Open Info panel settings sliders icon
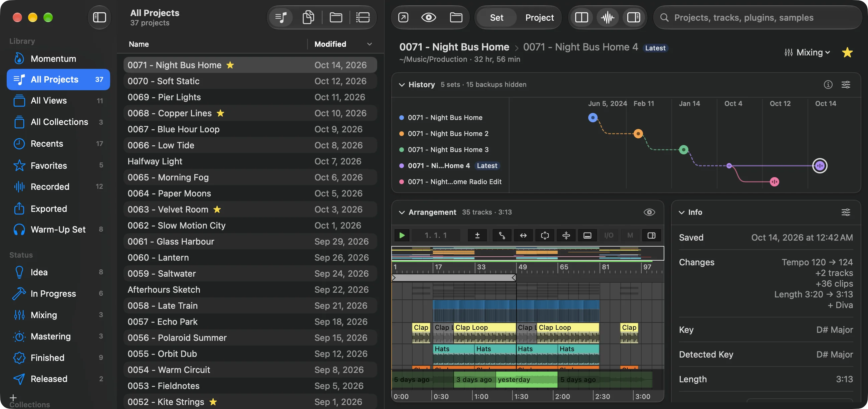Screen dimensions: 868x409 pos(846,212)
